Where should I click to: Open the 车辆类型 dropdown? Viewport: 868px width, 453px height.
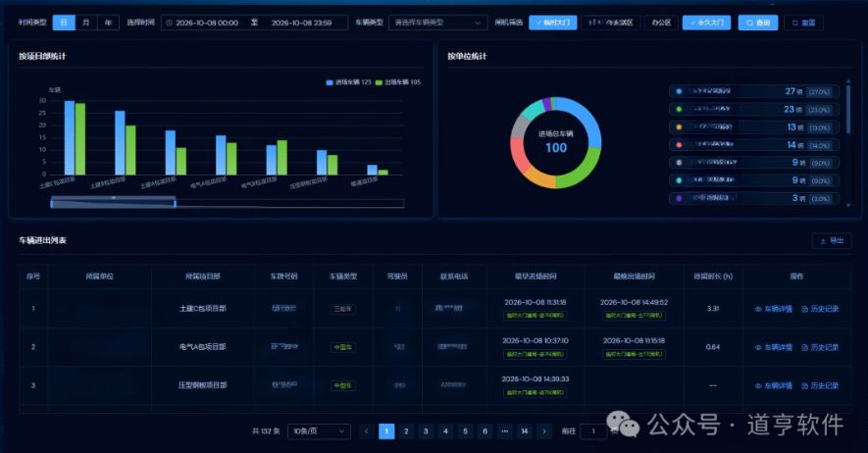coord(437,23)
